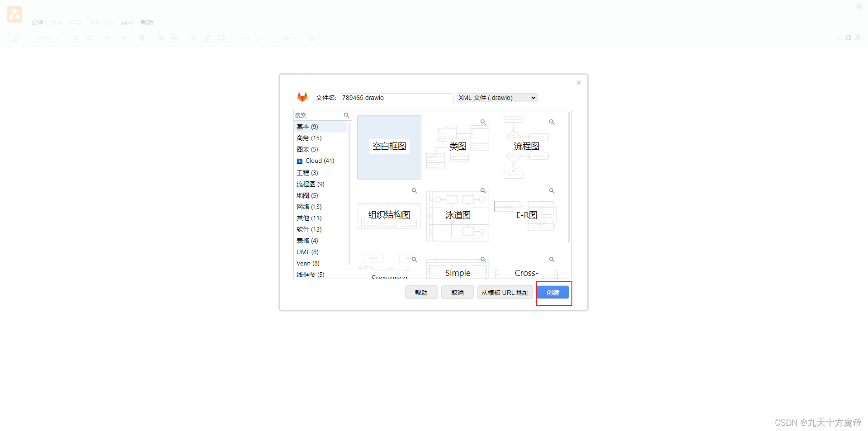Viewport: 868px width, 431px height.
Task: Select the Line Color tool
Action: (208, 38)
